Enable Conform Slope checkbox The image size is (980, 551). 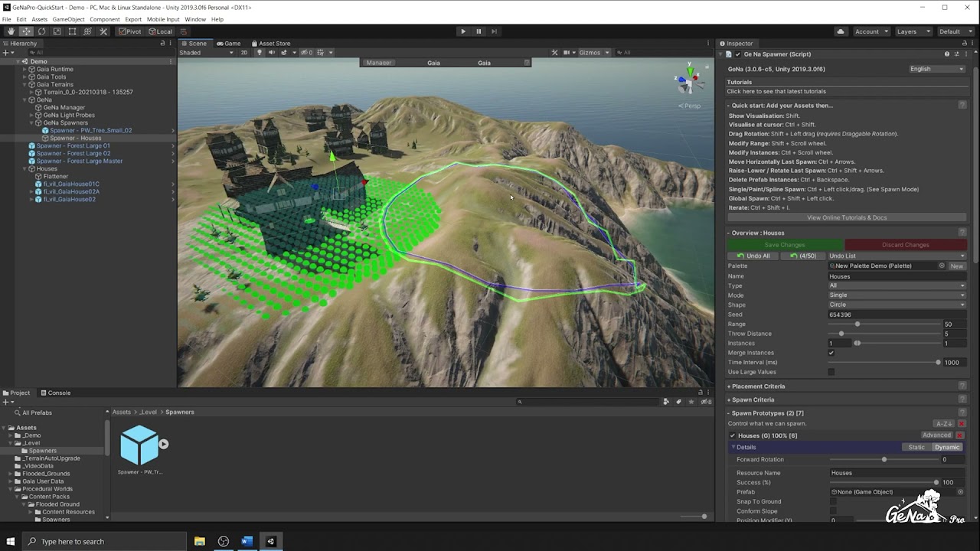(x=833, y=511)
